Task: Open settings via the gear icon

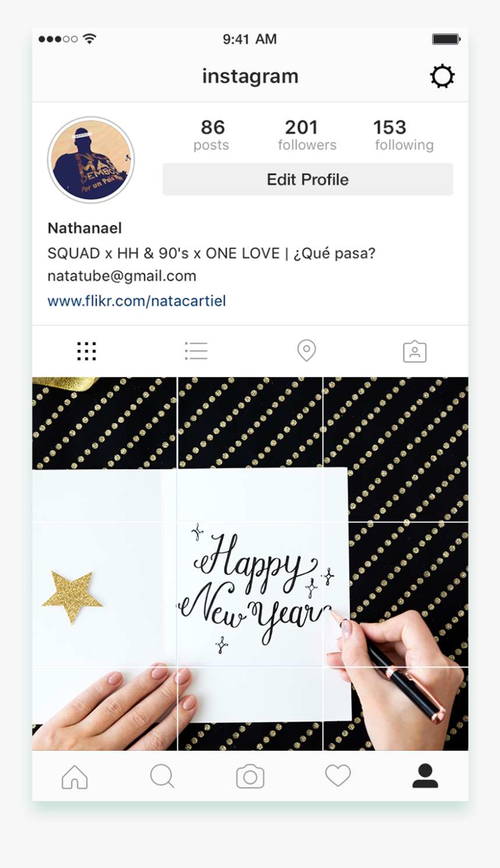Action: coord(442,76)
